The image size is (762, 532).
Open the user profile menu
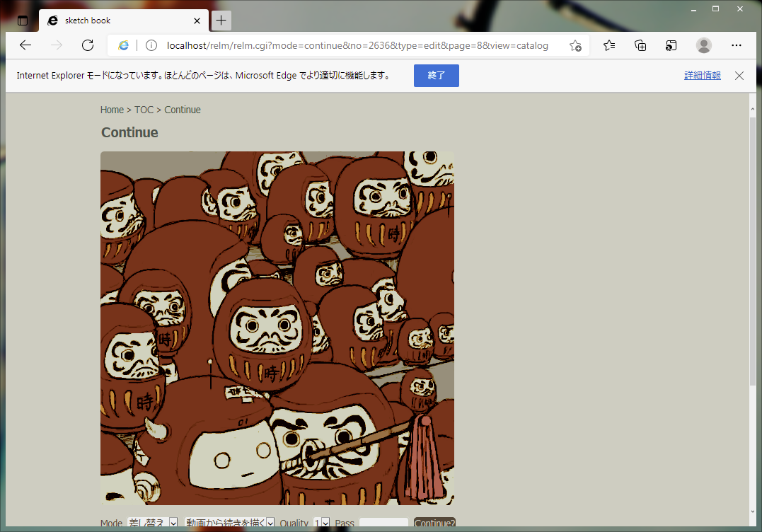pos(704,46)
